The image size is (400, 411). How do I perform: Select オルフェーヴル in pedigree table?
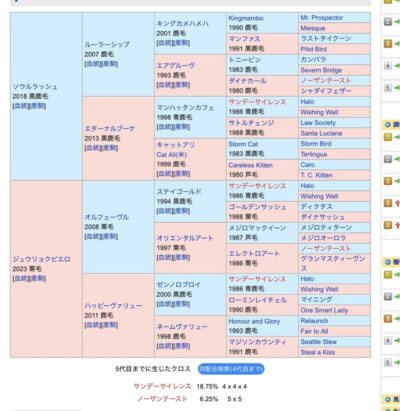[106, 217]
